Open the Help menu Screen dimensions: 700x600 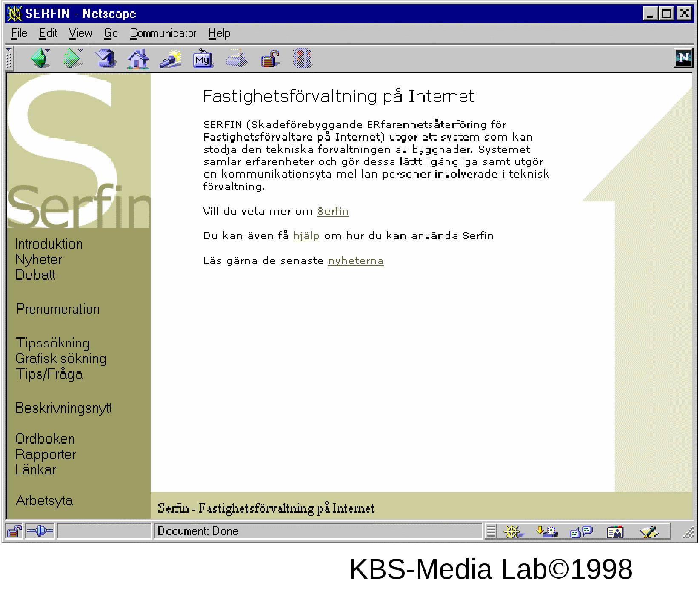point(219,33)
